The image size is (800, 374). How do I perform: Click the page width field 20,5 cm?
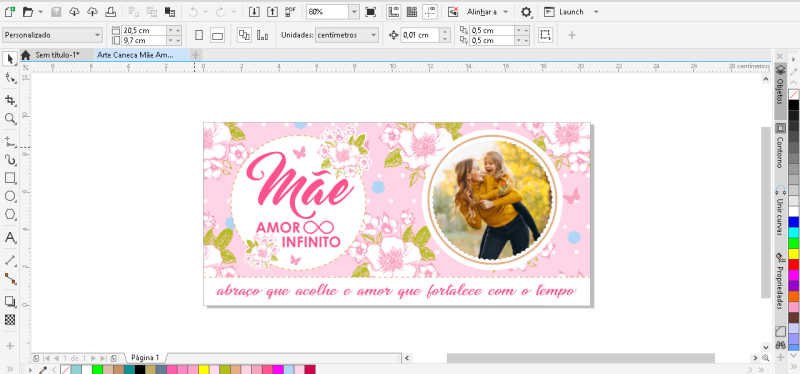[x=144, y=31]
